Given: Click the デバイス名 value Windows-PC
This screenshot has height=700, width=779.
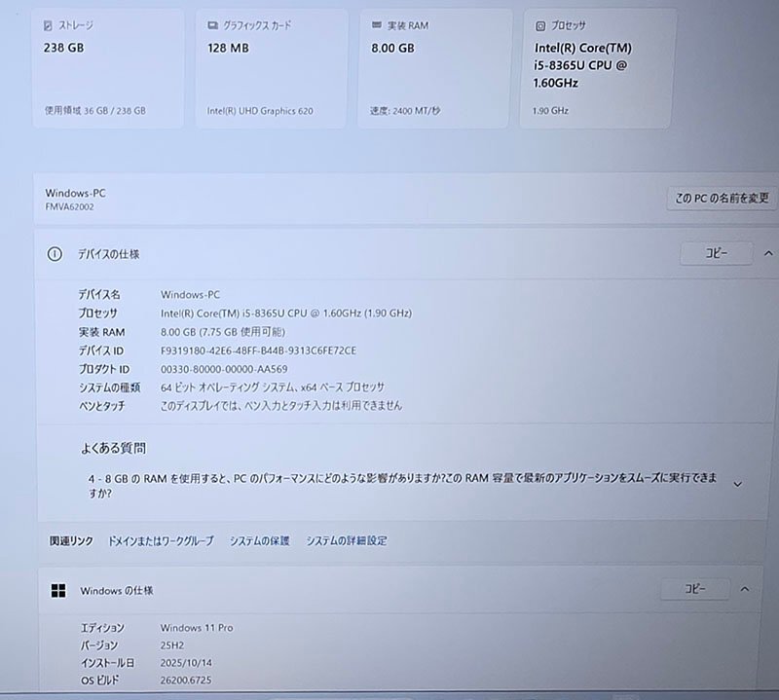Looking at the screenshot, I should tap(190, 295).
